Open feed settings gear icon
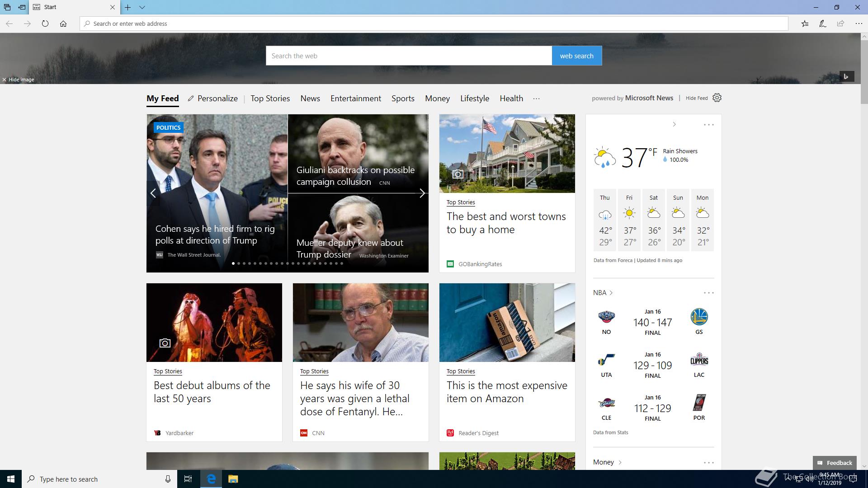 (x=717, y=98)
